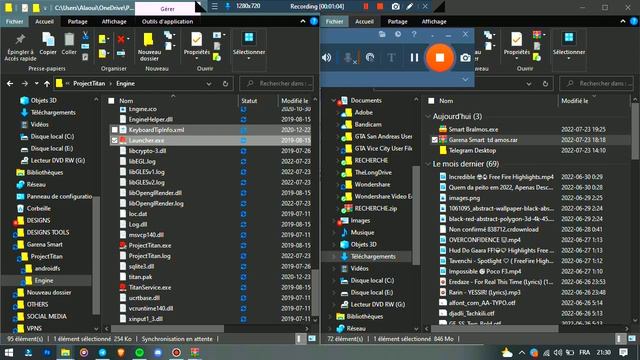The image size is (640, 360).
Task: Open Sélectionner menu in left window ribbon
Action: point(249,46)
